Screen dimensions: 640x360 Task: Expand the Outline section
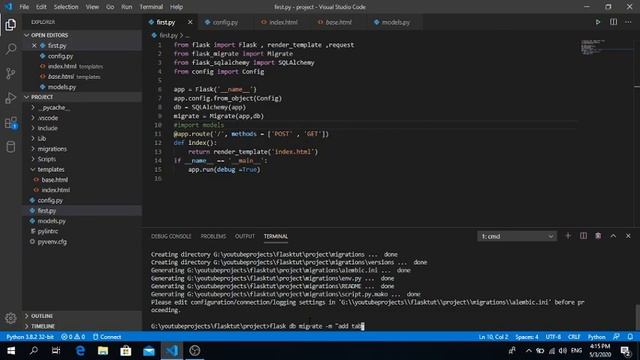[x=82, y=316]
